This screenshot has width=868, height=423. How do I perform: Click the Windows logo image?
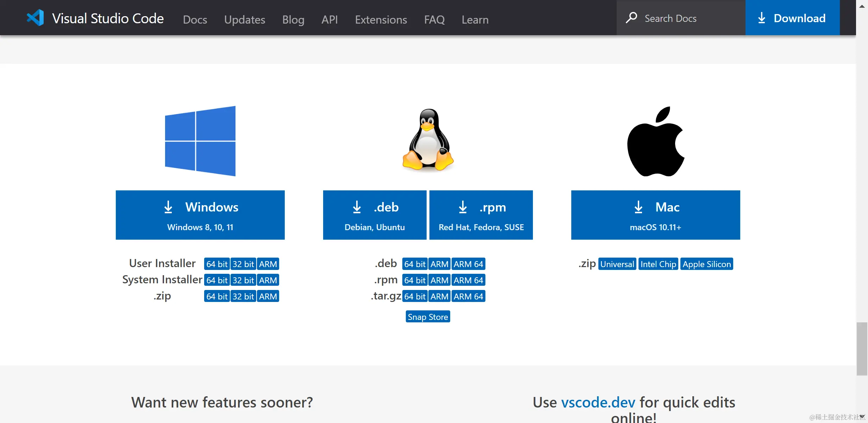point(200,141)
